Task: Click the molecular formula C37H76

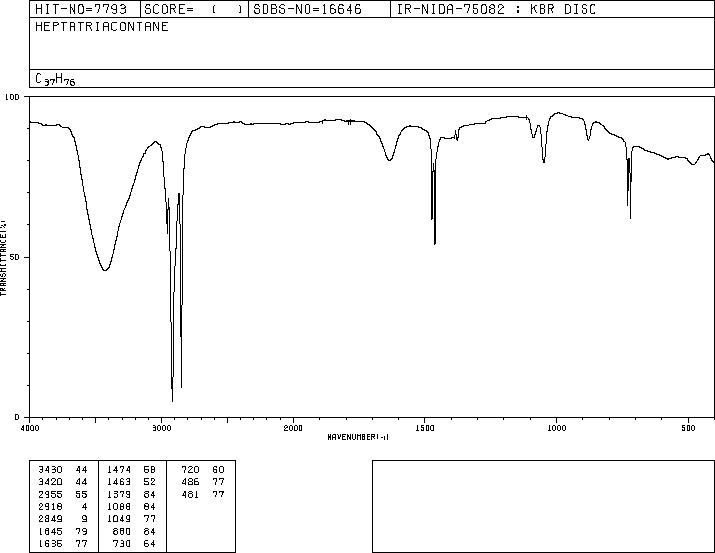Action: (x=55, y=79)
